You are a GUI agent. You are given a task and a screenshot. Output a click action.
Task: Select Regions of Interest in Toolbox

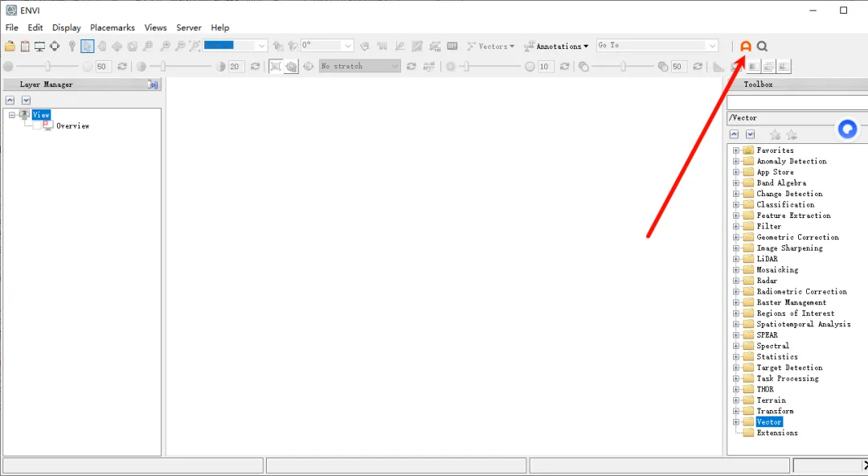coord(796,313)
